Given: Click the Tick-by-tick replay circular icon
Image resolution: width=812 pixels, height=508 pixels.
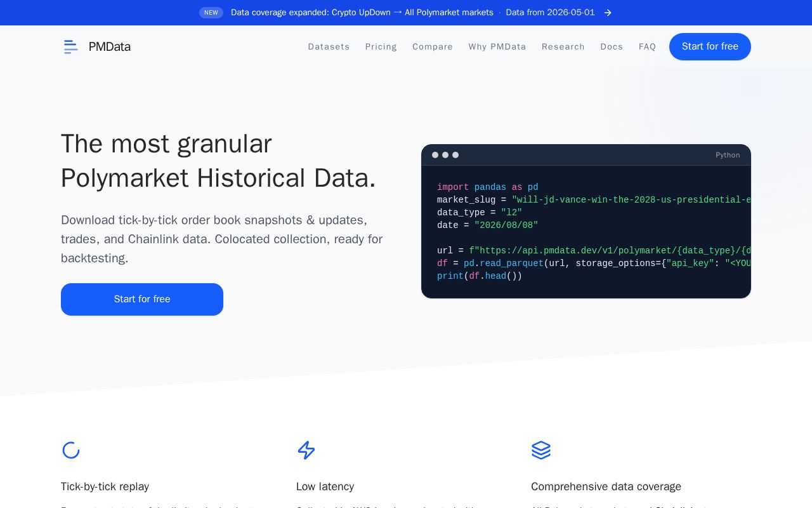Looking at the screenshot, I should [71, 450].
